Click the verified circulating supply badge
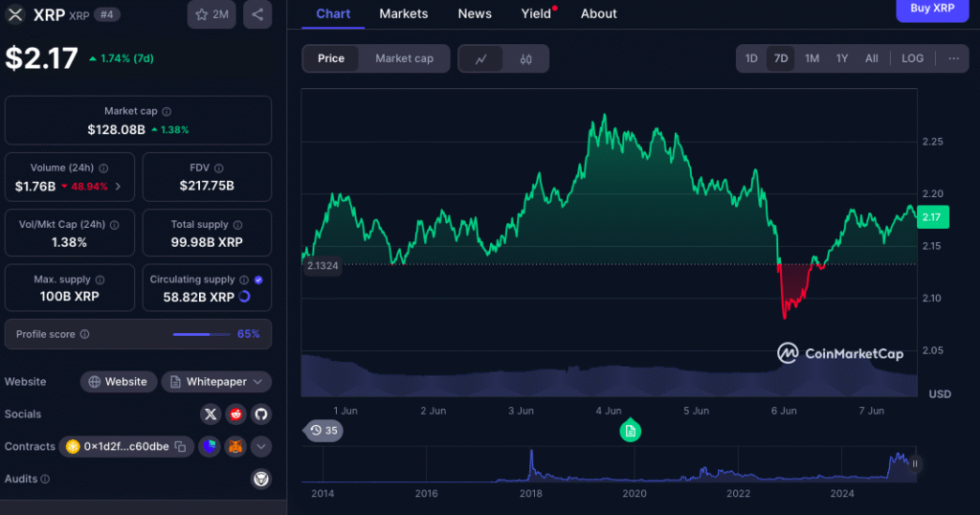 [258, 280]
